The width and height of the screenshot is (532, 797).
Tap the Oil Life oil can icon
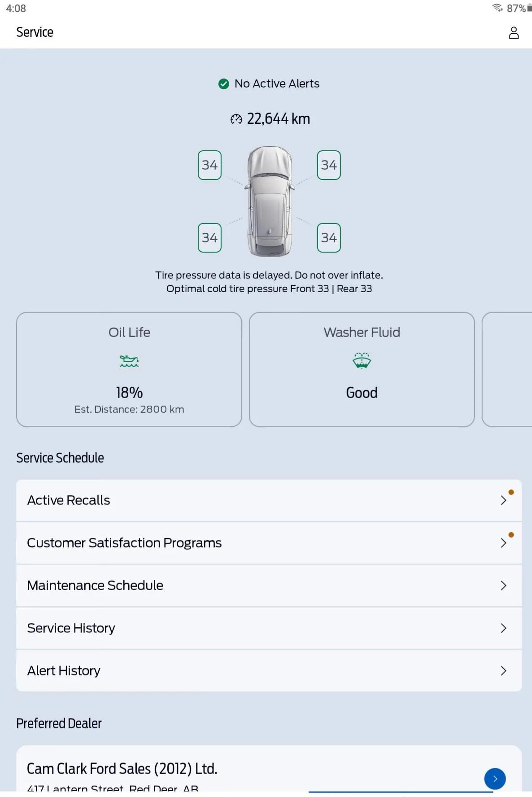click(x=129, y=361)
